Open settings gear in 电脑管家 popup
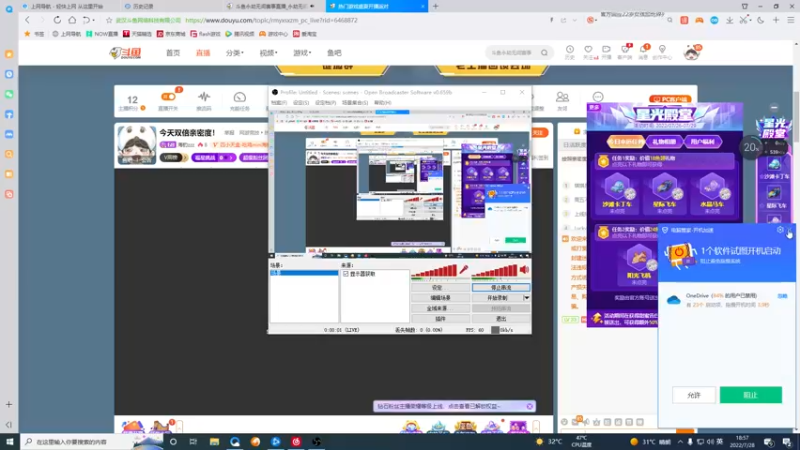The image size is (800, 450). click(x=780, y=230)
